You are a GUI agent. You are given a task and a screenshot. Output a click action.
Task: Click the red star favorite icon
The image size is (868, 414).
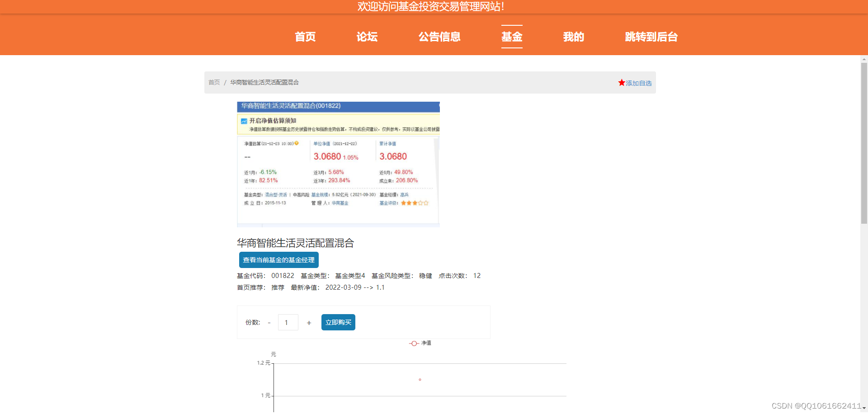[622, 83]
